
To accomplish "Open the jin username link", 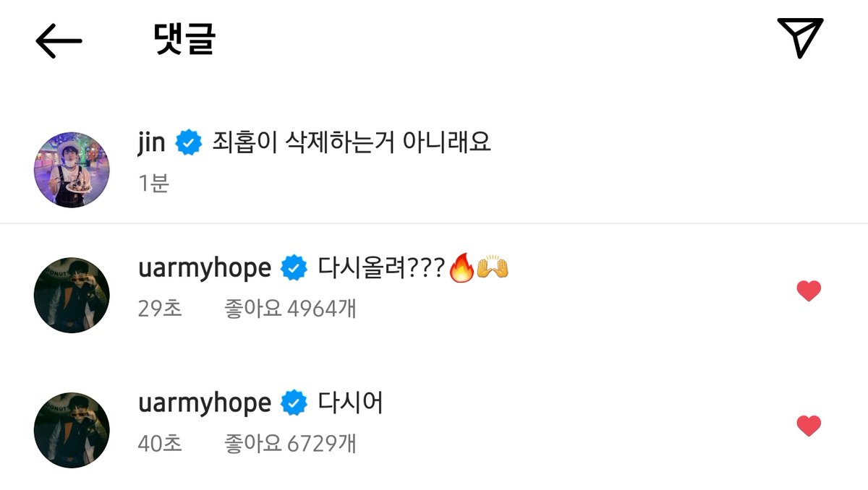I will click(152, 142).
